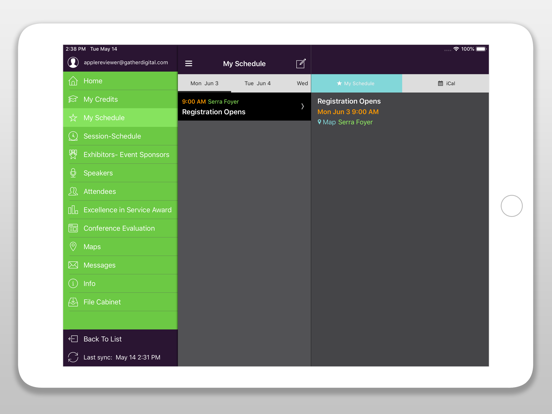Click the Registration Opens detail title
552x414 pixels.
point(349,101)
